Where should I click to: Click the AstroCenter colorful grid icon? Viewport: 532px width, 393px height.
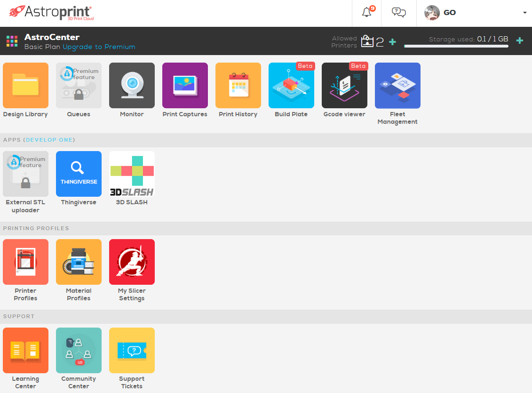pyautogui.click(x=12, y=41)
